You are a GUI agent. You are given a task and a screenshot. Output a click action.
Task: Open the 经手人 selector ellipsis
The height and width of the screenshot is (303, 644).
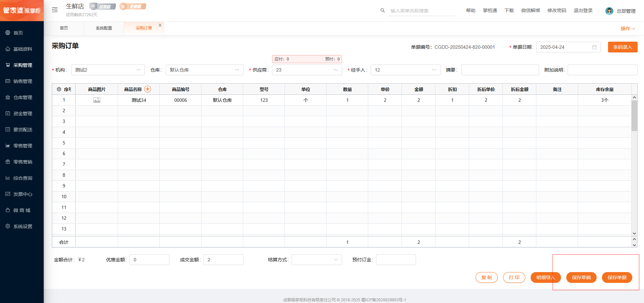434,70
